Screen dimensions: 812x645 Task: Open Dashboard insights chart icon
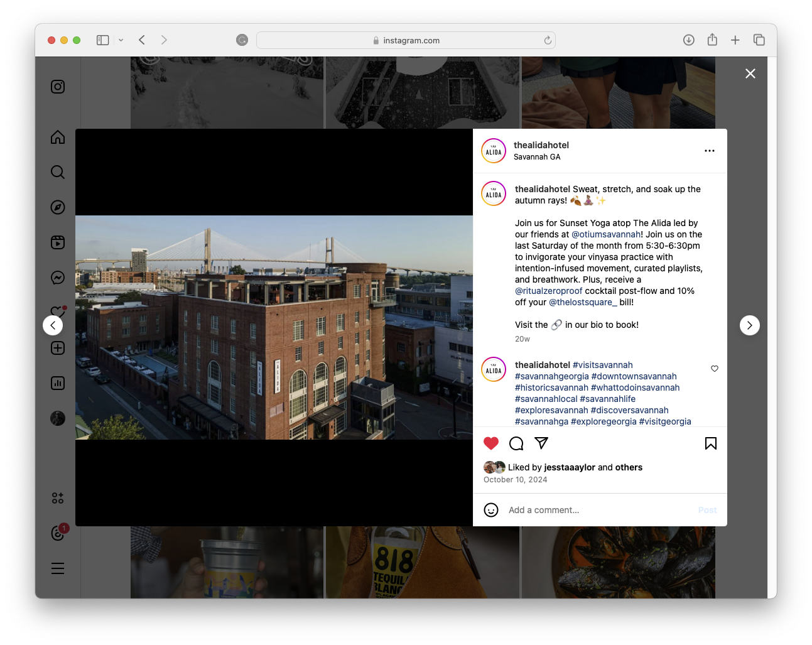58,383
